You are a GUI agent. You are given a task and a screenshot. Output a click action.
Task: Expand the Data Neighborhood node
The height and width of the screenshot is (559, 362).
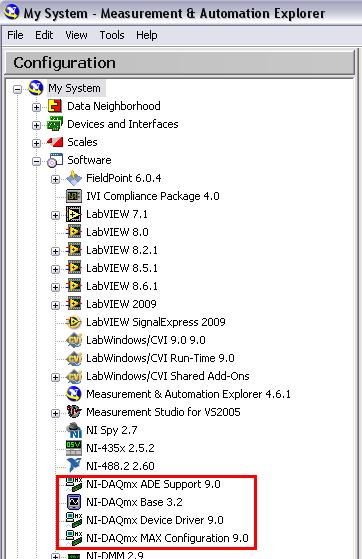(36, 107)
